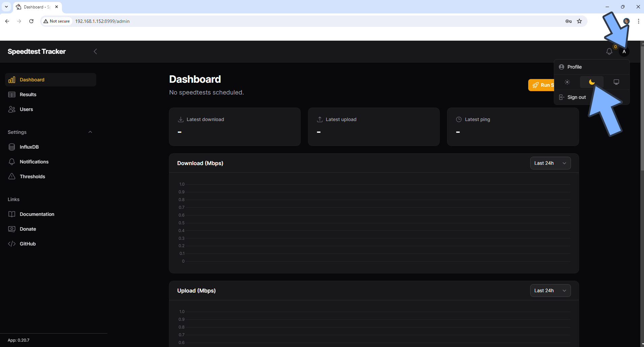Open the Upload chart Last 24h dropdown
This screenshot has height=347, width=644.
click(x=550, y=291)
